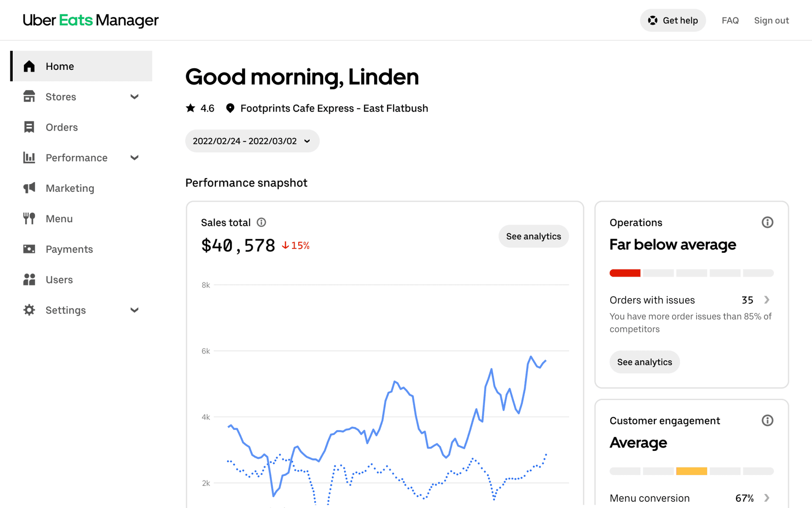Click the Marketing megaphone icon

[x=29, y=188]
